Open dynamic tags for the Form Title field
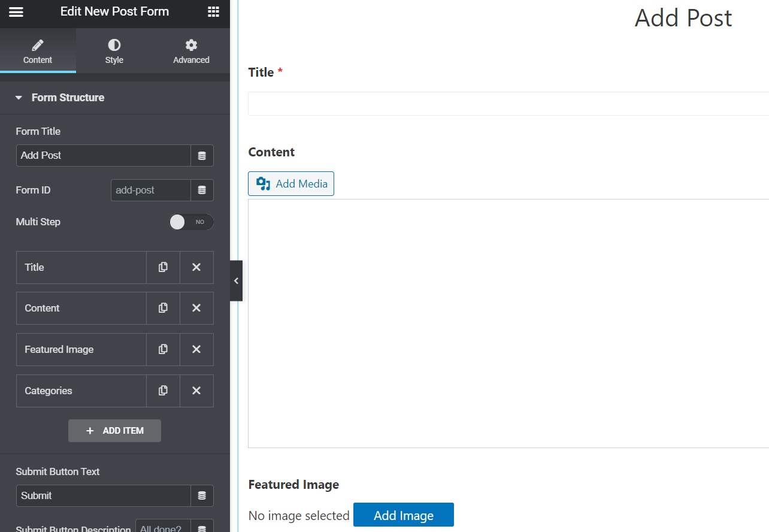Screen dimensions: 769x532 coord(202,155)
